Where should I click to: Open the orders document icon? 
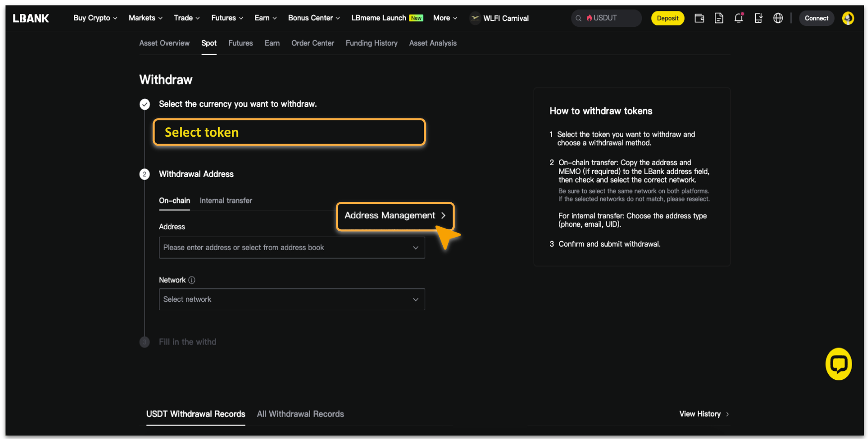(718, 18)
